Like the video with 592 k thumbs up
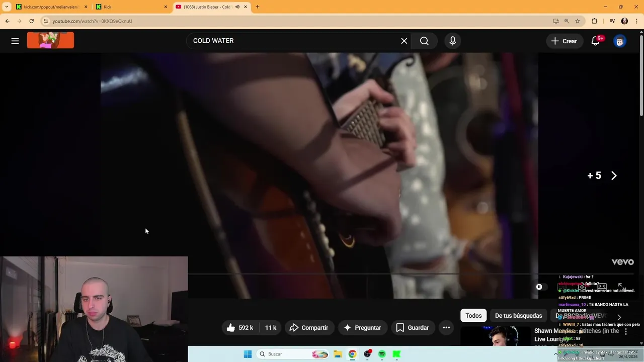Viewport: 644px width, 362px height. (241, 328)
